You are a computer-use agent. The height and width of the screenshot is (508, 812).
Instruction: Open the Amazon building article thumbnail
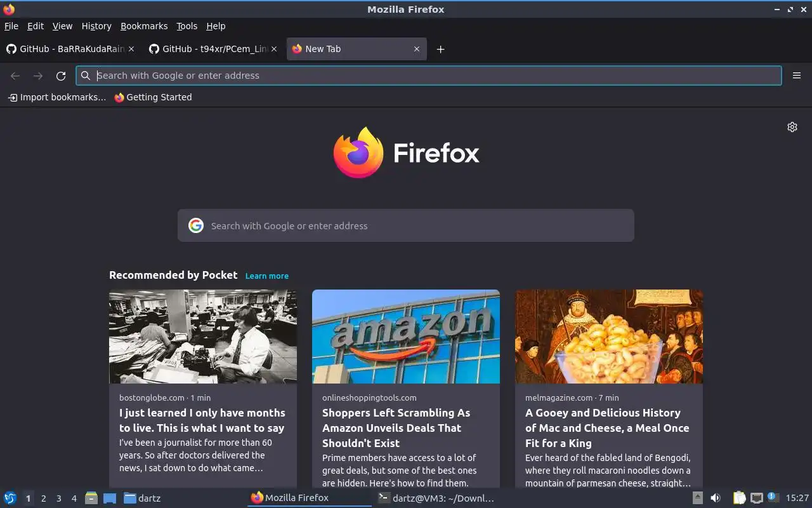coord(406,337)
